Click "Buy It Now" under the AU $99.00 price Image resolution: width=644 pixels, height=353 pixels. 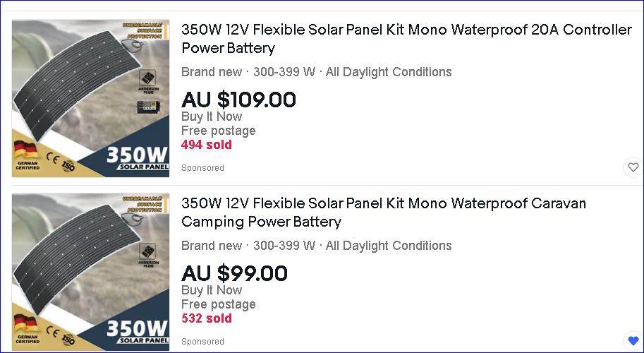tap(212, 290)
